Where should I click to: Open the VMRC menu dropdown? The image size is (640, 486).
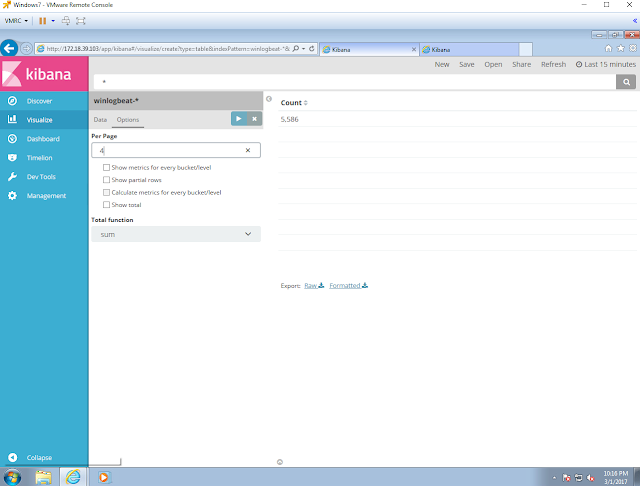[x=16, y=21]
